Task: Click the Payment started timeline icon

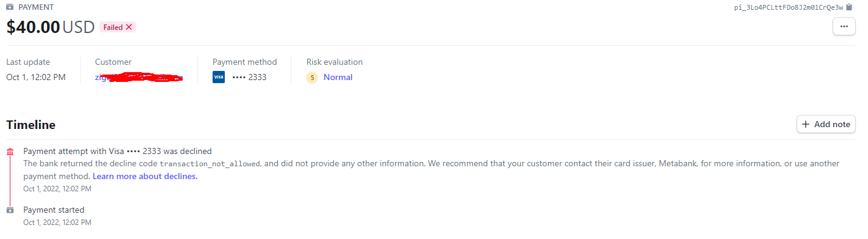Action: 10,210
